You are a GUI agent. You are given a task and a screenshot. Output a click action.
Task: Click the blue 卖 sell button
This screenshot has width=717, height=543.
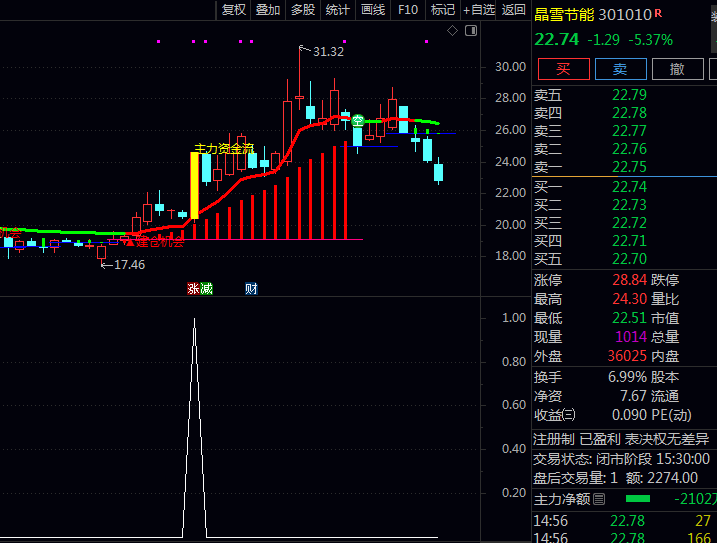click(621, 69)
